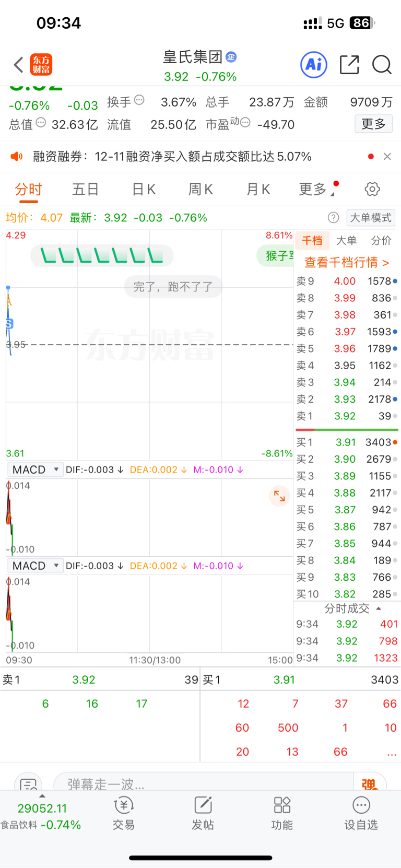Open the blue AI assistant icon
Viewport: 401px width, 868px height.
pos(314,65)
